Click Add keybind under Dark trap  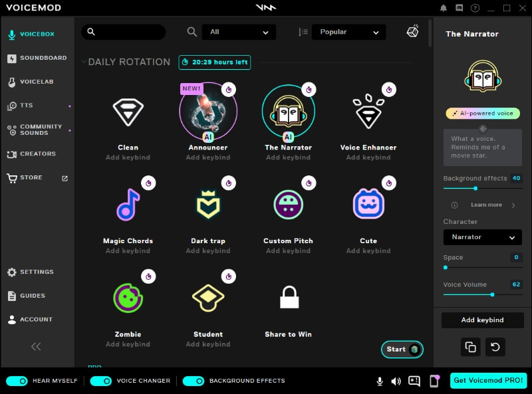[208, 251]
